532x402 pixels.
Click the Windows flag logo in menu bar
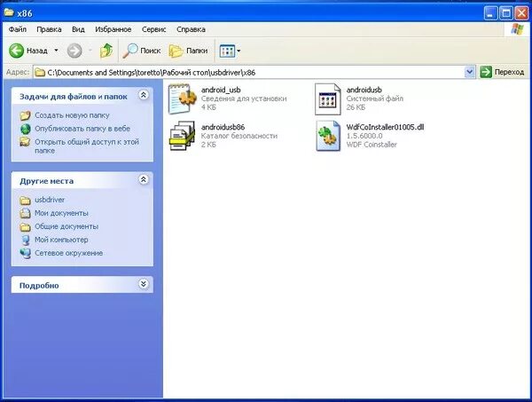pos(518,29)
